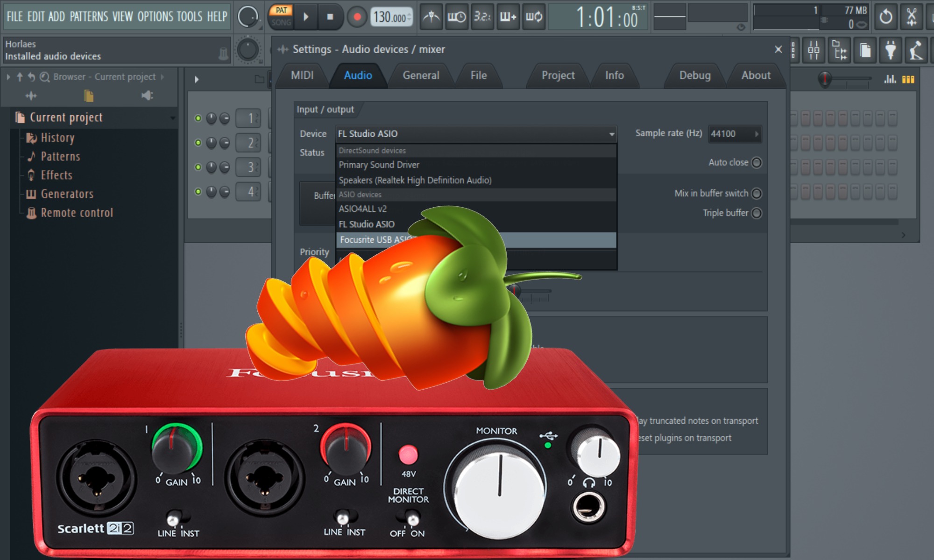Open the Sample rate 44100 dropdown

735,134
